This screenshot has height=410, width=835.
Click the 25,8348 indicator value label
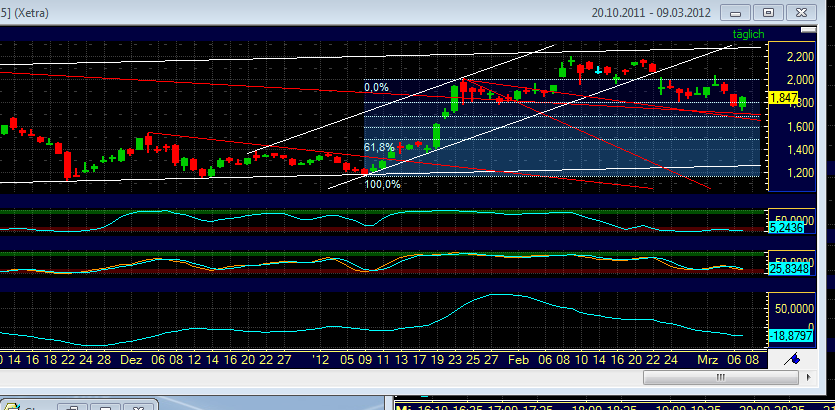pos(790,269)
